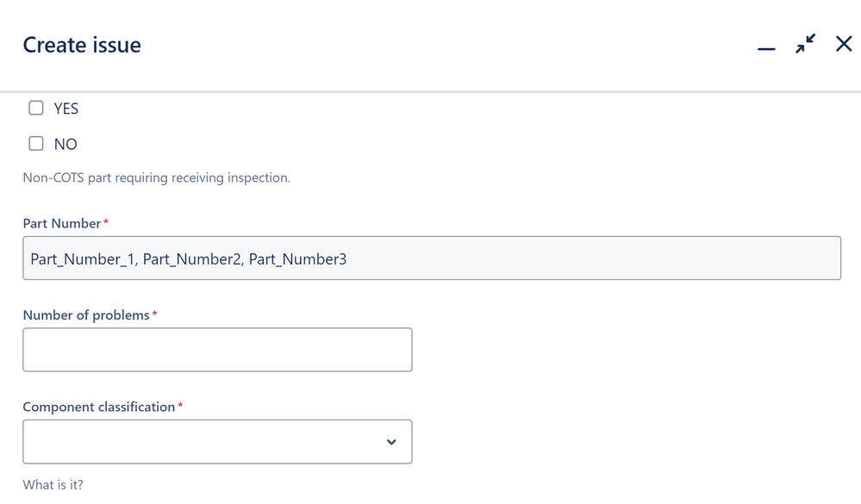Click on Part_Number2 text in field
The image size is (861, 504).
[x=191, y=258]
